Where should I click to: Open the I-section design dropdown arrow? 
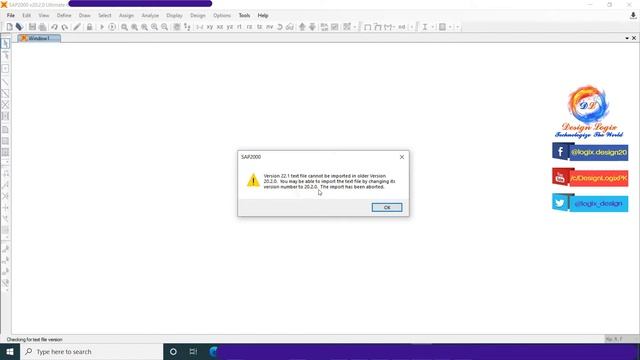pyautogui.click(x=432, y=27)
